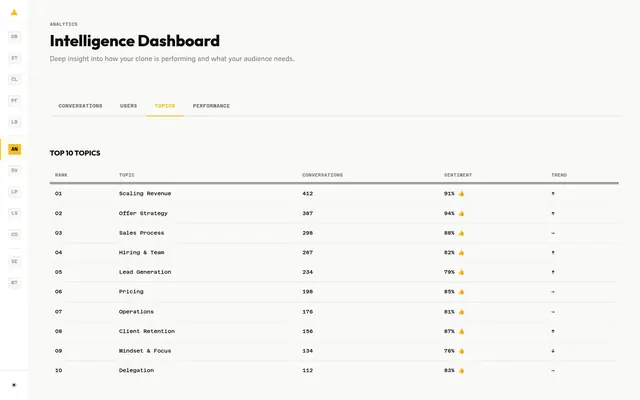This screenshot has width=640, height=400.
Task: Open the sidebar icon directly below SE
Action: [x=14, y=282]
